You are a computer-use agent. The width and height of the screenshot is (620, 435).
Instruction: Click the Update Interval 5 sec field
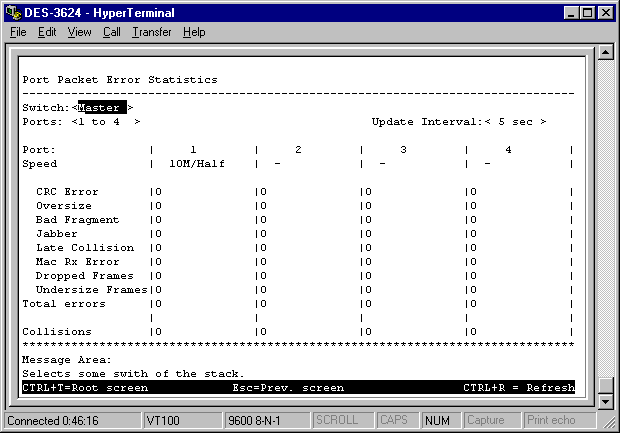click(x=514, y=122)
